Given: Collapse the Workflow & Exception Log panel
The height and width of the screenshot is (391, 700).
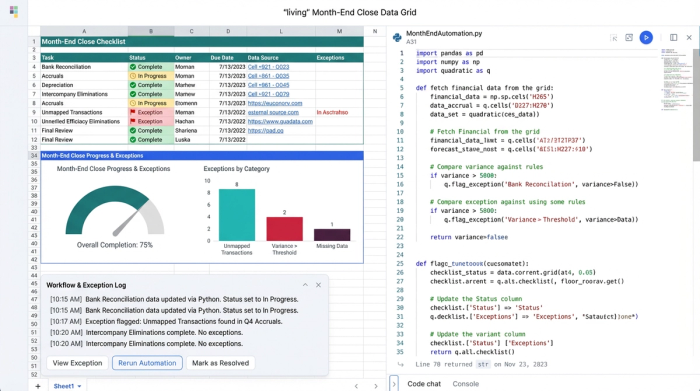Looking at the screenshot, I should (305, 285).
